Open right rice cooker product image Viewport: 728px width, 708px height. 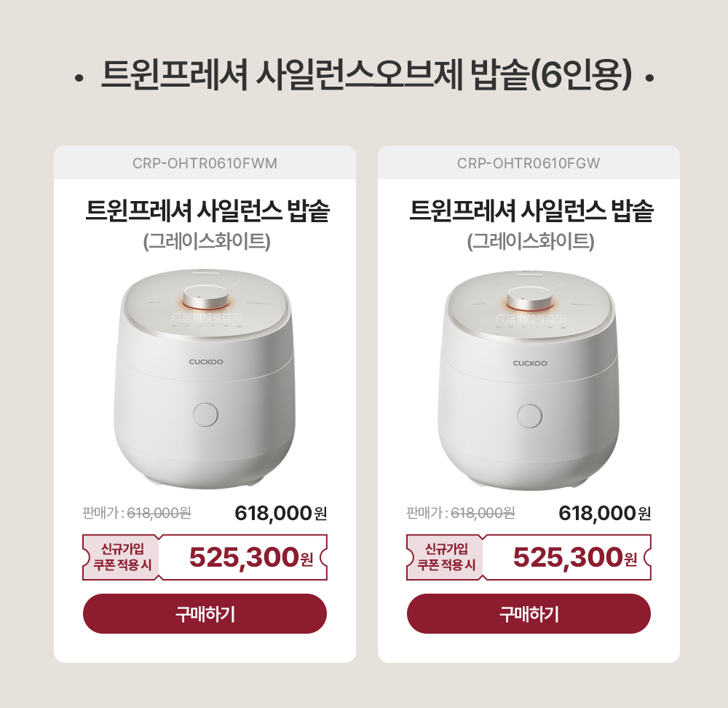coord(529,380)
